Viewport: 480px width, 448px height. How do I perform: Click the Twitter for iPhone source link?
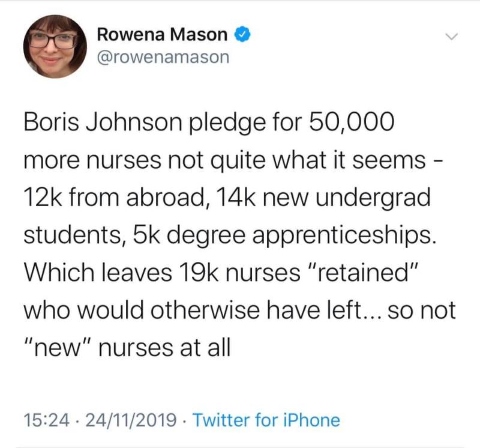[x=268, y=420]
